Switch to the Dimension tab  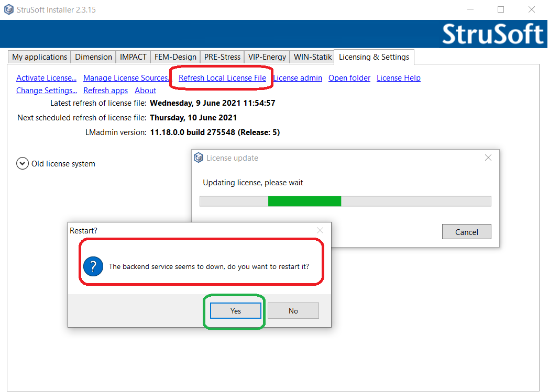[x=93, y=57]
